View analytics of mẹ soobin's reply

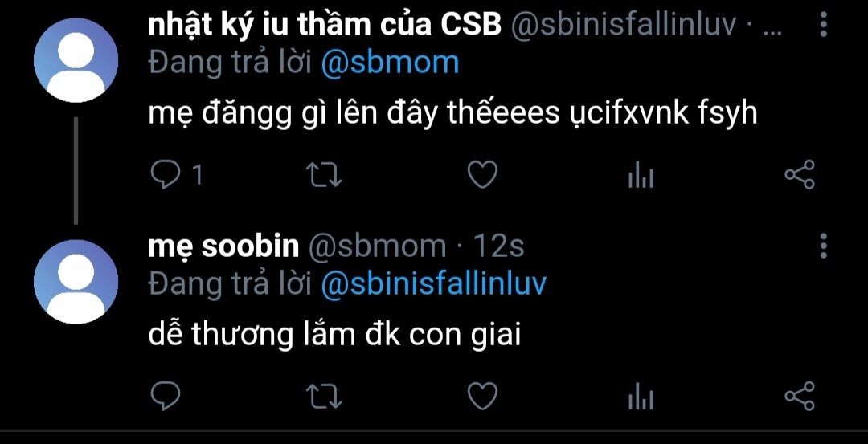[x=641, y=397]
